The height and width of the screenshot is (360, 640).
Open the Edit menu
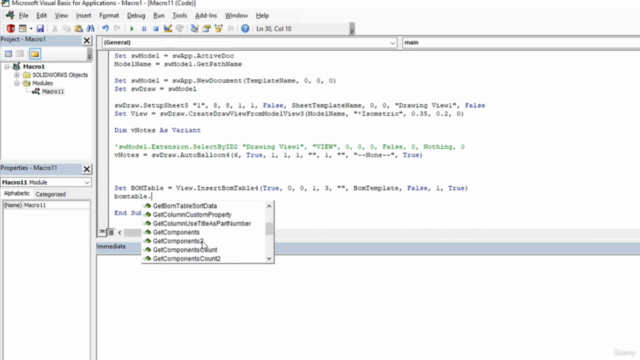pos(42,16)
